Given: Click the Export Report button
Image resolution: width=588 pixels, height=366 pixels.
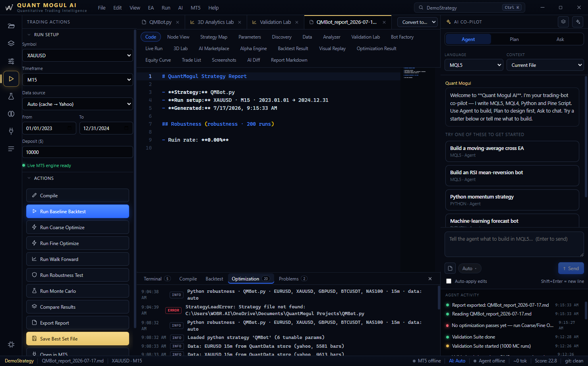Looking at the screenshot, I should 77,323.
